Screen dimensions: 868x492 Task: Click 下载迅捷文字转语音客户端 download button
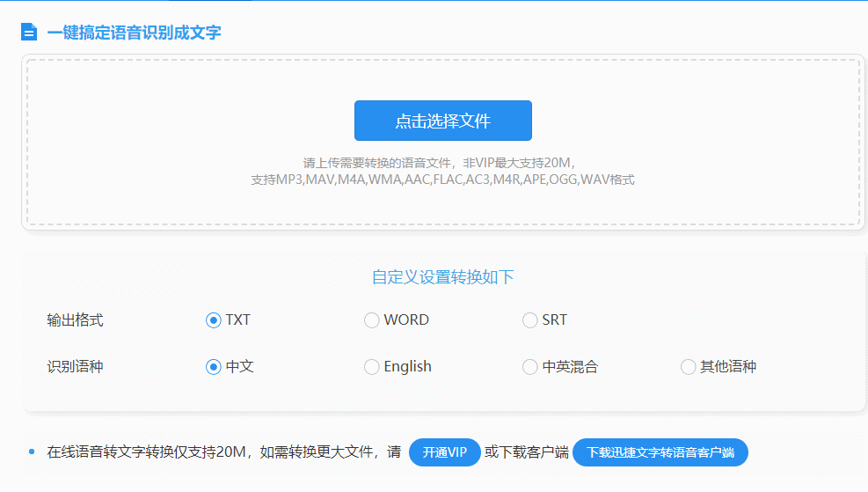click(x=660, y=452)
